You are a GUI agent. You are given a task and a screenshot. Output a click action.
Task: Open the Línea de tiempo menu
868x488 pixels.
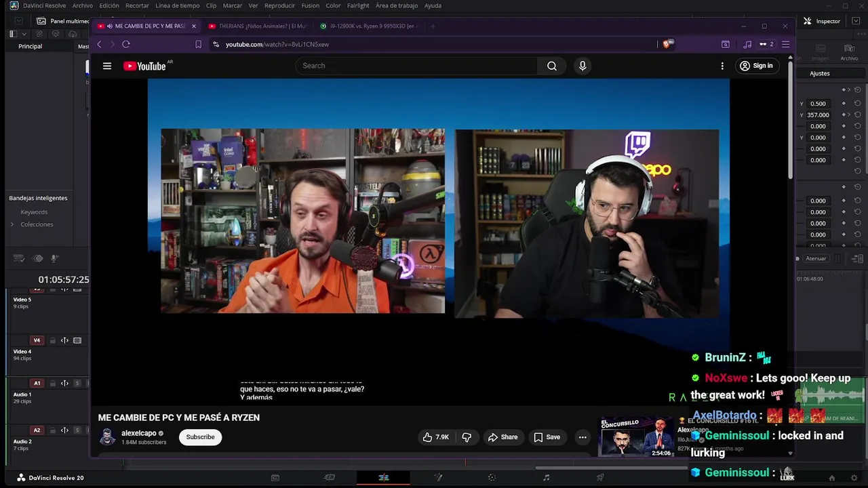click(178, 5)
